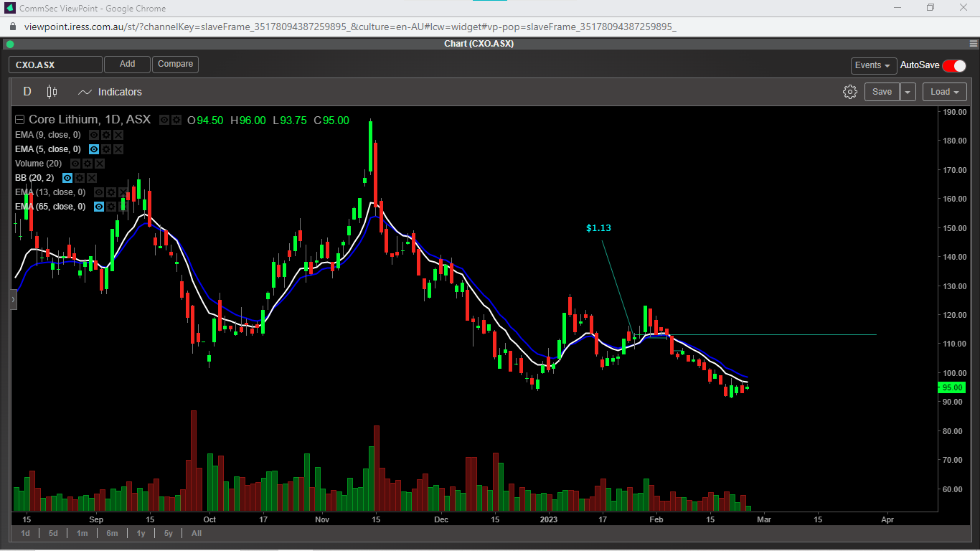The height and width of the screenshot is (551, 980).
Task: Open settings for EMA (5, close, 0)
Action: tap(106, 149)
